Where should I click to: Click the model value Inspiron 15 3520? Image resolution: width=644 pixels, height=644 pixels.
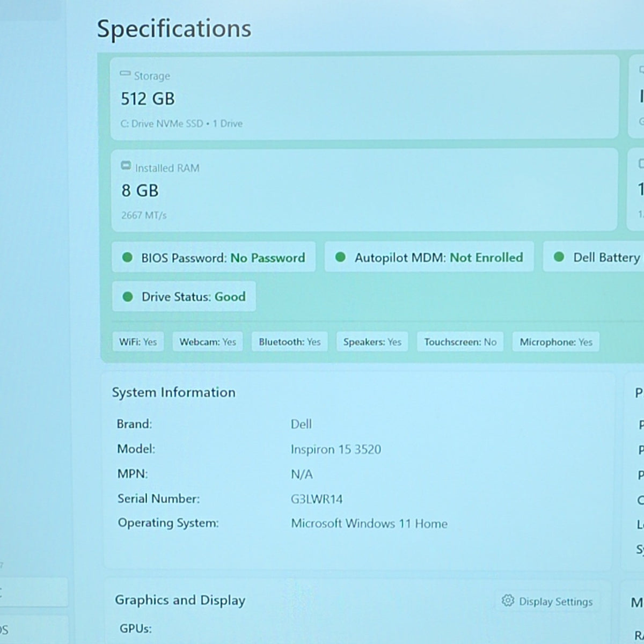[x=336, y=449]
